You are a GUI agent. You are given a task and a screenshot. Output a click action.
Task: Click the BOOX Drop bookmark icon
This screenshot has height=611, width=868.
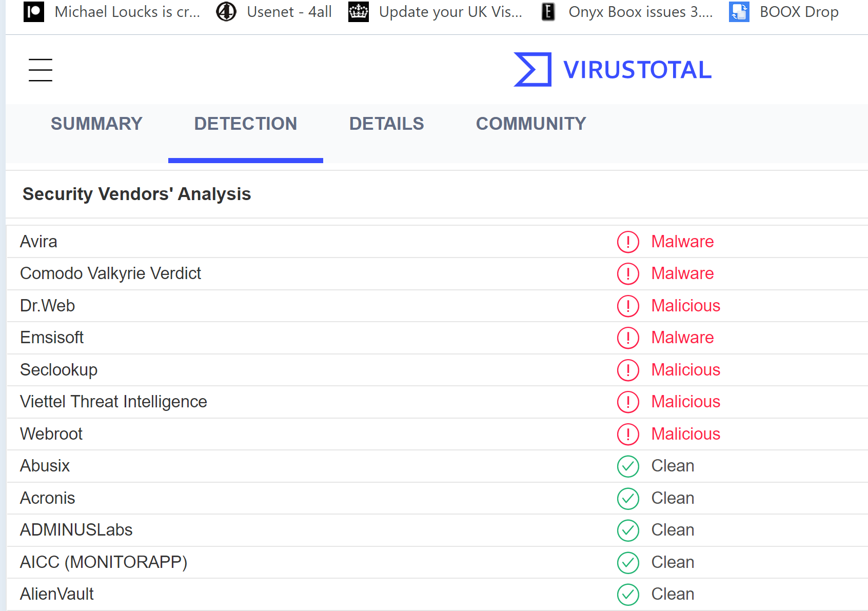tap(739, 12)
